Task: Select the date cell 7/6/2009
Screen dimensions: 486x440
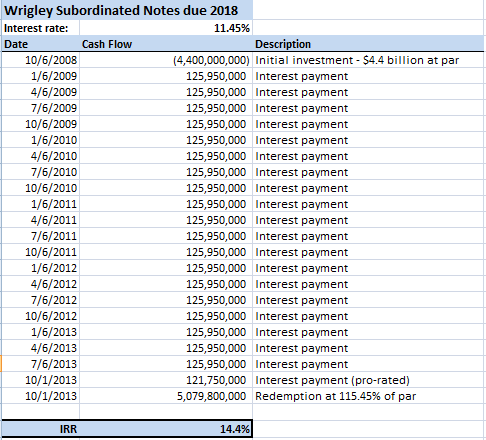Action: pyautogui.click(x=41, y=108)
